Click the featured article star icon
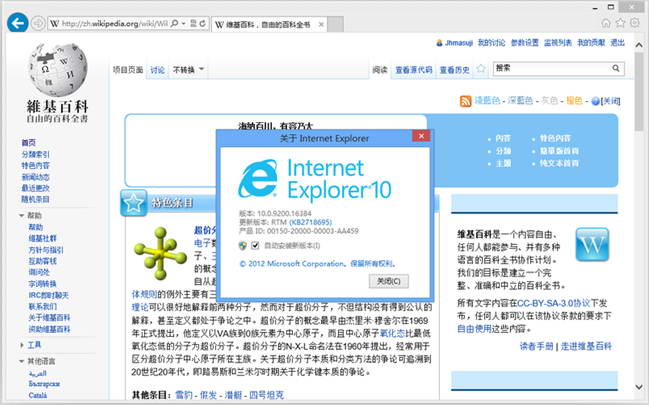This screenshot has width=649, height=405. coord(134,203)
